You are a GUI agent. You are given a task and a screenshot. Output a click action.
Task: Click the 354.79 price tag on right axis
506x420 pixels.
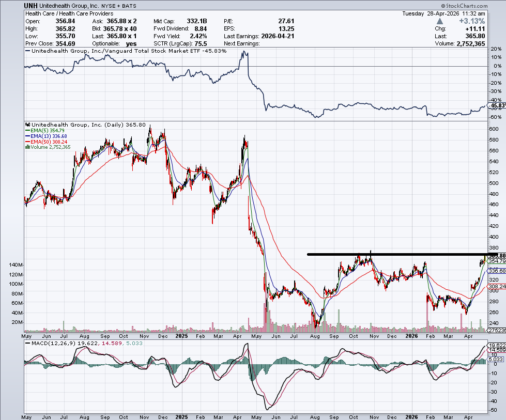[497, 261]
